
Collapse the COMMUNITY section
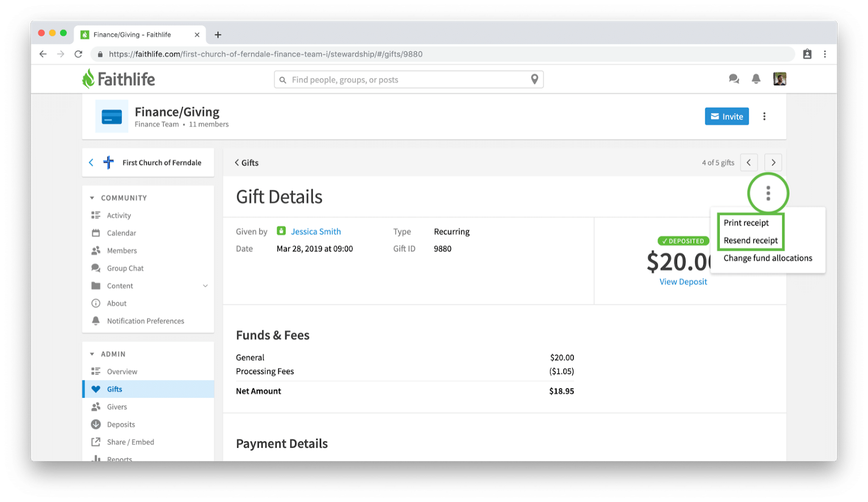(92, 198)
